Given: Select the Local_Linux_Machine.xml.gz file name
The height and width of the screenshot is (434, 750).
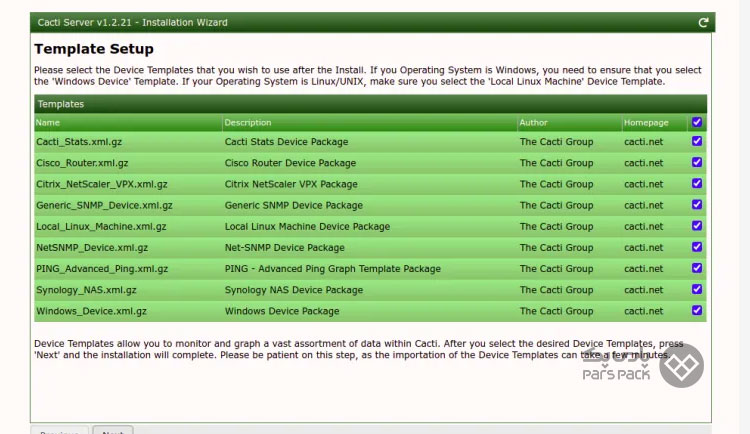Looking at the screenshot, I should pyautogui.click(x=101, y=226).
